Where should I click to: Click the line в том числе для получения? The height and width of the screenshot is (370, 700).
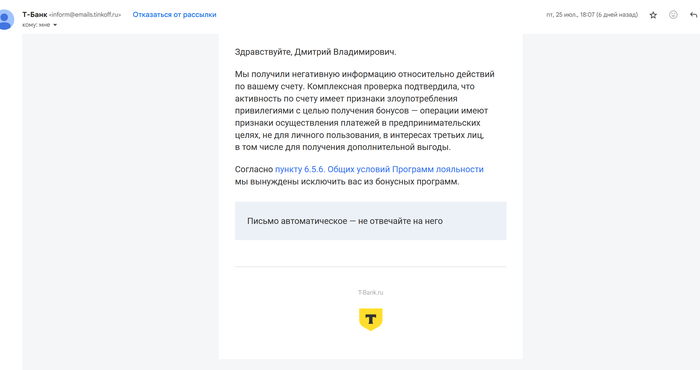[343, 147]
